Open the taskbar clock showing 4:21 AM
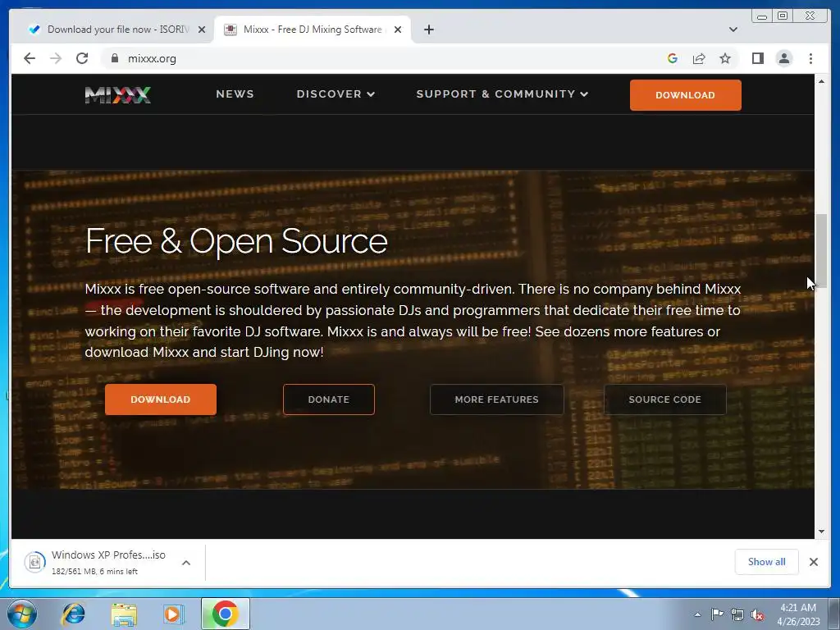This screenshot has width=840, height=630. [x=798, y=614]
